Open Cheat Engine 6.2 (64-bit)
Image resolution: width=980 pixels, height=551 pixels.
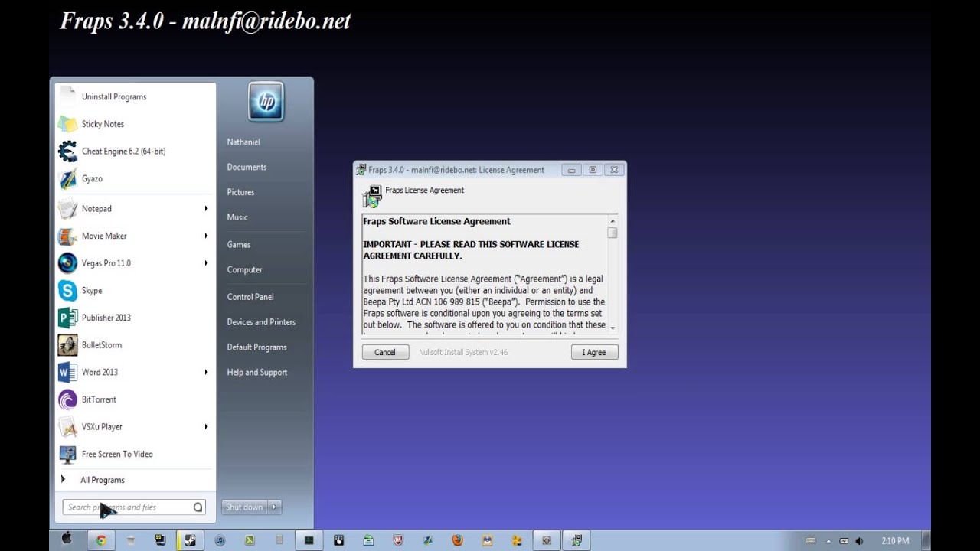(x=135, y=152)
